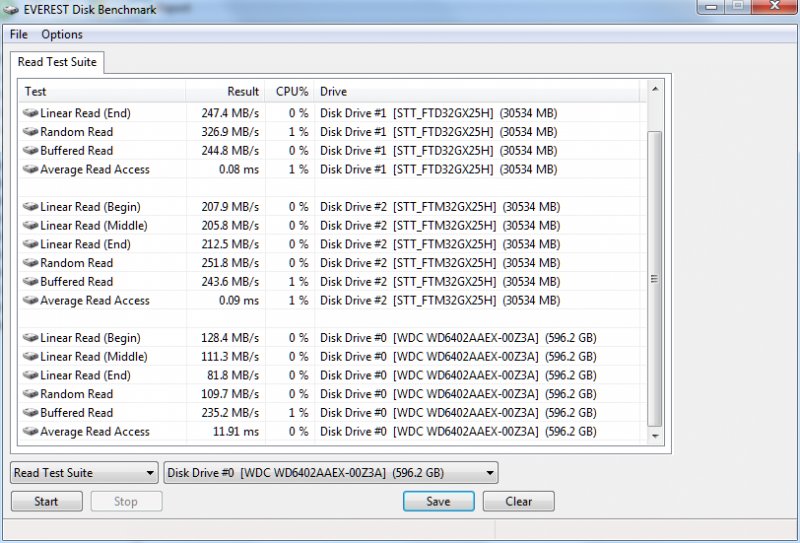
Task: Click EVEREST Disk Benchmark title bar icon
Action: tap(11, 9)
